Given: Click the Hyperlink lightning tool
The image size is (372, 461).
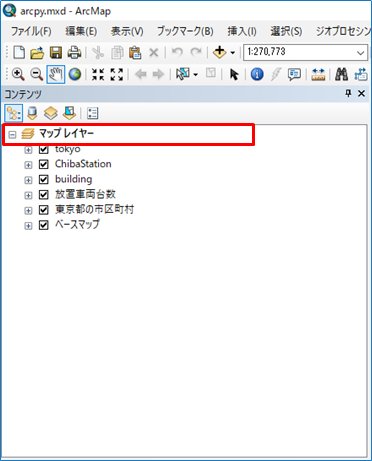Looking at the screenshot, I should pos(276,74).
